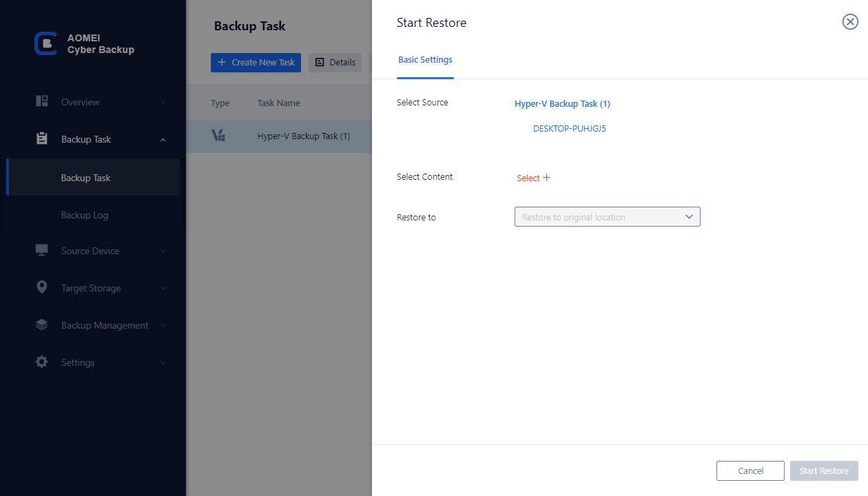868x496 pixels.
Task: Click Select to choose restore content
Action: [533, 178]
